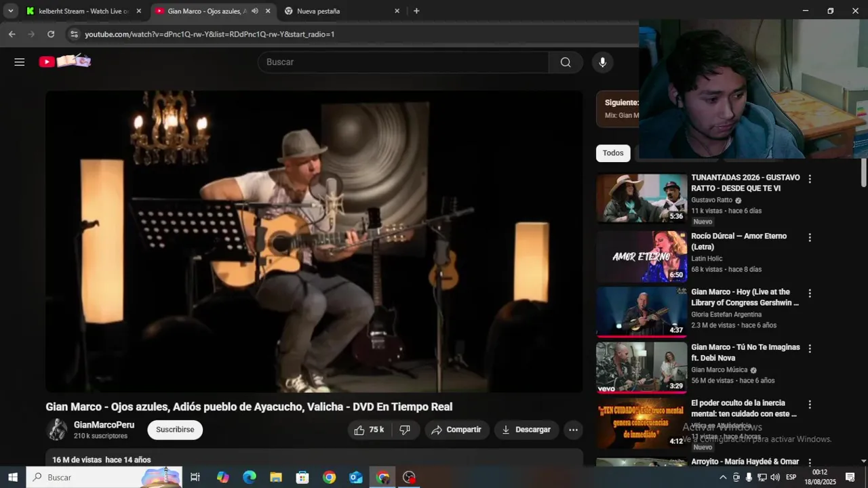The width and height of the screenshot is (868, 488).
Task: Expand the description showing 16 M de vistas
Action: click(314, 458)
